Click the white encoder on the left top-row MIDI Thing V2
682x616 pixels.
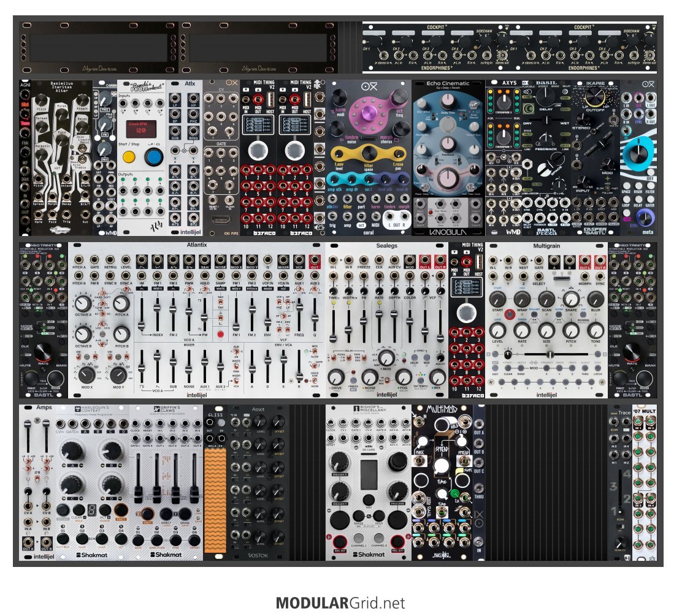click(258, 150)
